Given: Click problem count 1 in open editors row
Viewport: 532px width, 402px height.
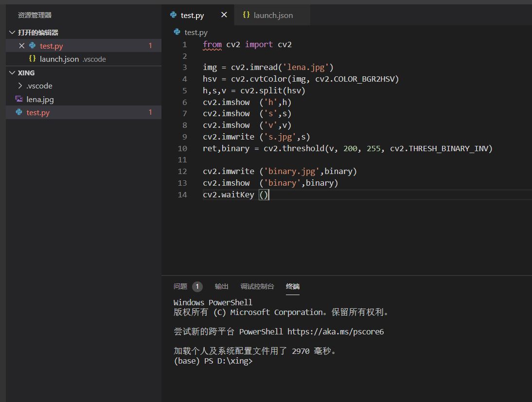Looking at the screenshot, I should (150, 46).
